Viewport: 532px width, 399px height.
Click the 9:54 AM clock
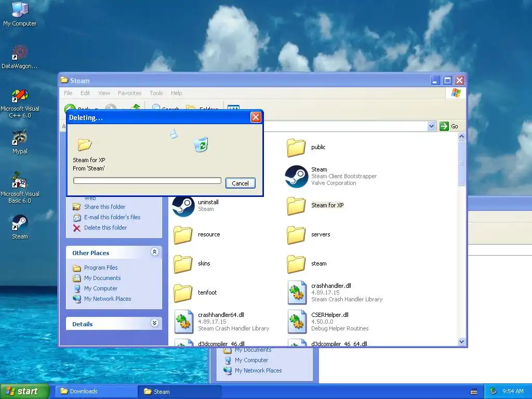(513, 392)
